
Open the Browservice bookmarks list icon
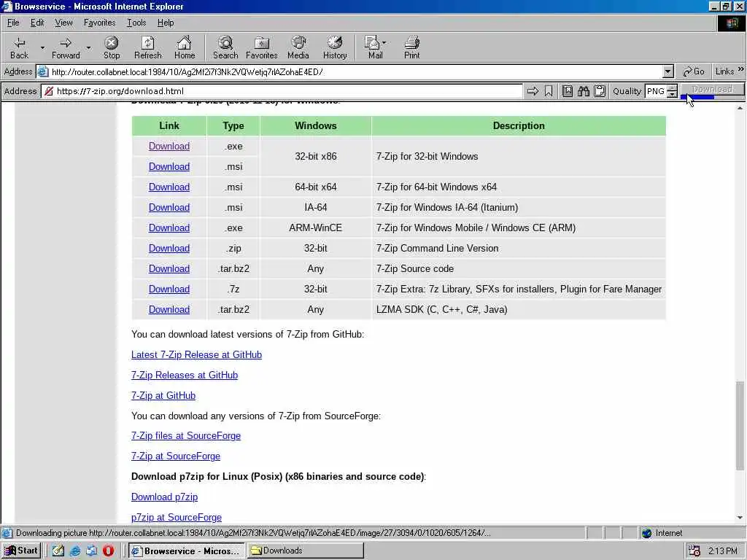click(567, 91)
